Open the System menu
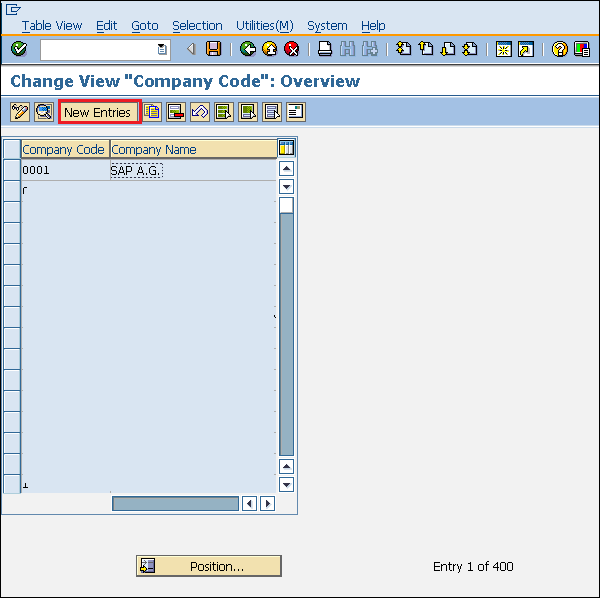Viewport: 600px width, 598px height. tap(327, 26)
